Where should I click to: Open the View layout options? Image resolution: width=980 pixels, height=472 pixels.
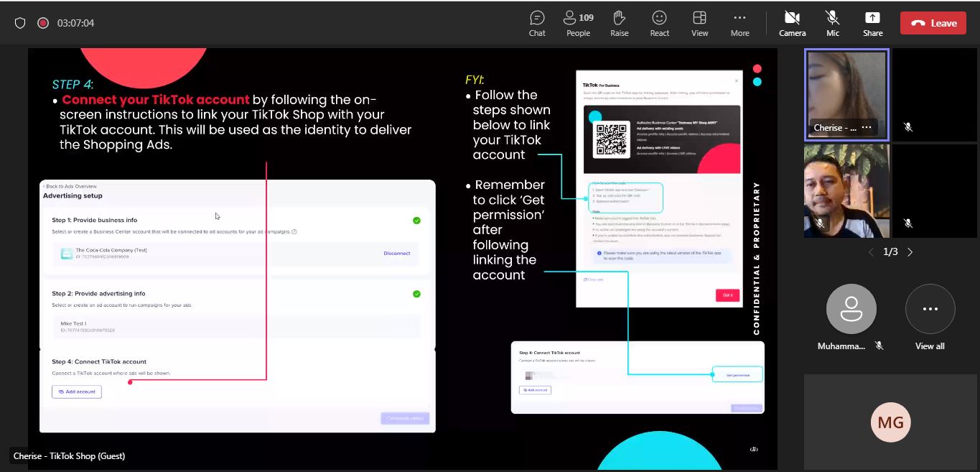tap(699, 23)
